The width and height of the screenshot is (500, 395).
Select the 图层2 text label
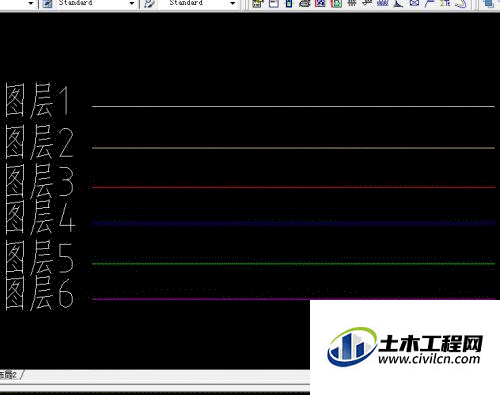tap(39, 142)
